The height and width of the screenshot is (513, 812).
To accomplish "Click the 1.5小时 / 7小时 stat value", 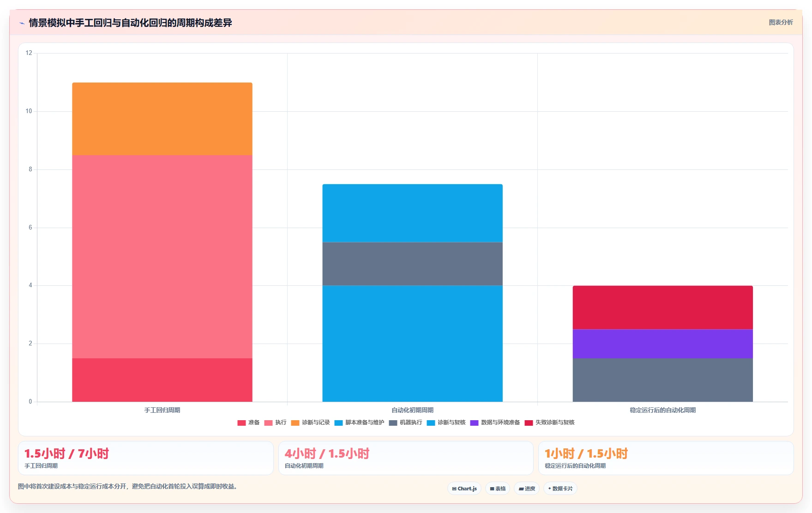I will 66,453.
